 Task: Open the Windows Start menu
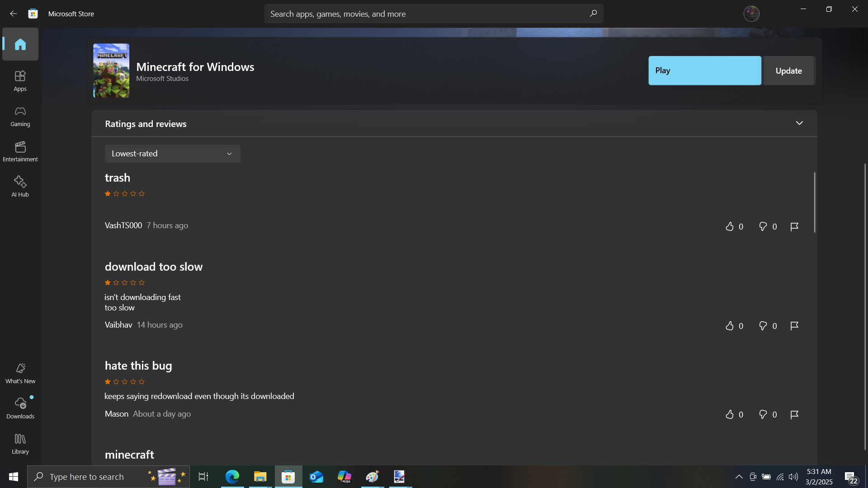click(14, 477)
